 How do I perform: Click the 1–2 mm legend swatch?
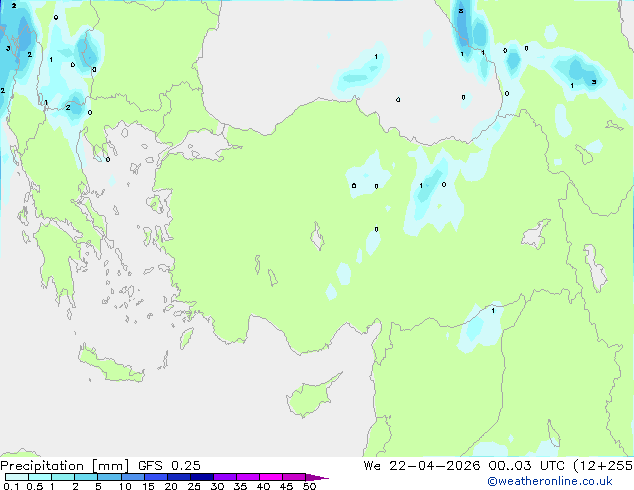pyautogui.click(x=63, y=477)
